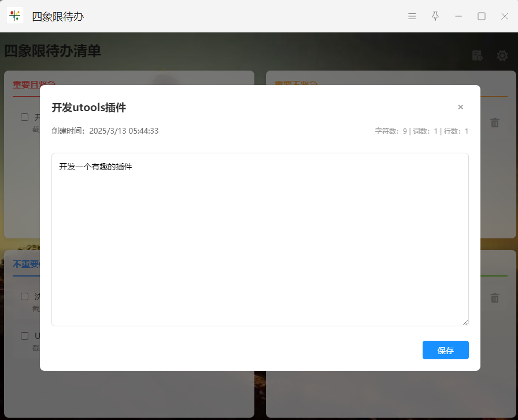518x420 pixels.
Task: Close the 四象限待办 application window
Action: tap(505, 16)
